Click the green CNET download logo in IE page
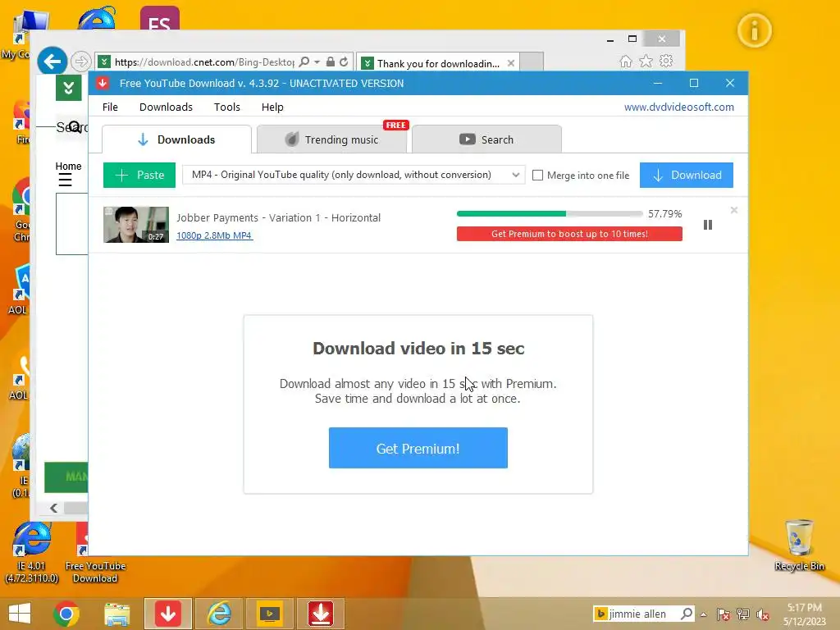840x630 pixels. point(69,88)
